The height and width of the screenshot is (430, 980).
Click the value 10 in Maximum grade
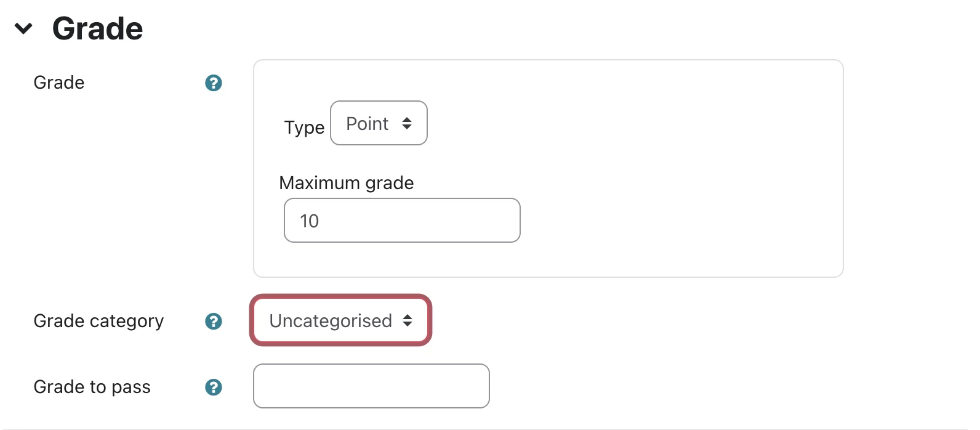309,221
